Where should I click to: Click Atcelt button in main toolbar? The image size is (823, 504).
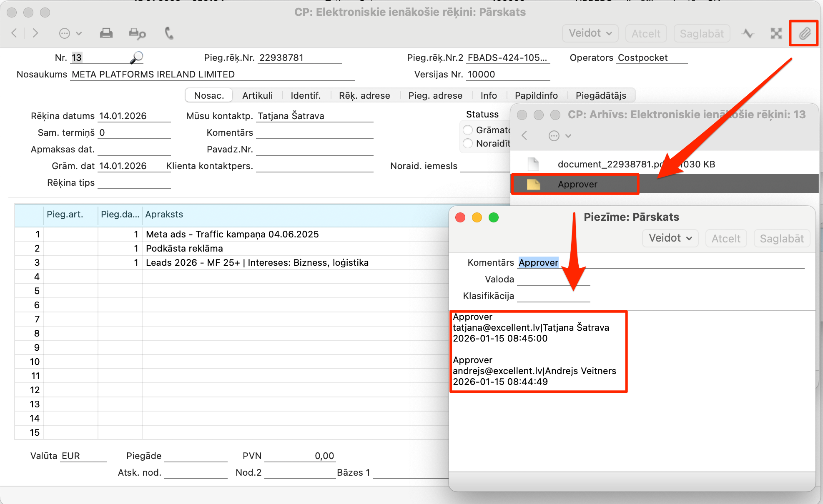(x=646, y=33)
